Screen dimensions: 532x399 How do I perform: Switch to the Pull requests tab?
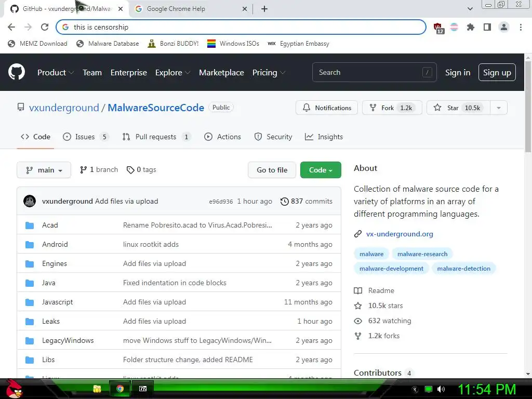tap(156, 137)
